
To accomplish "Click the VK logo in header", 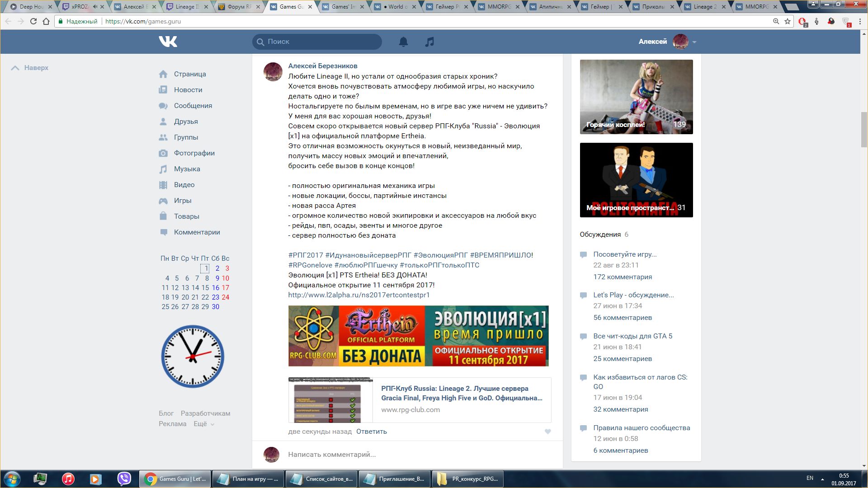I will click(168, 42).
